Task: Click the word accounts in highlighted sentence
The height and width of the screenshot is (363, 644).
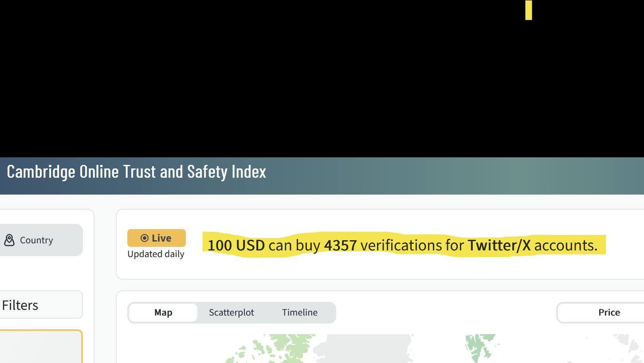Action: pyautogui.click(x=565, y=245)
